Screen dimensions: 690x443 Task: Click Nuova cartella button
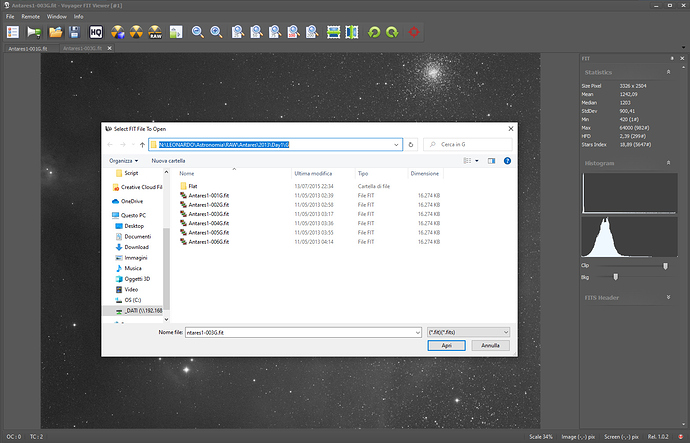tap(168, 161)
